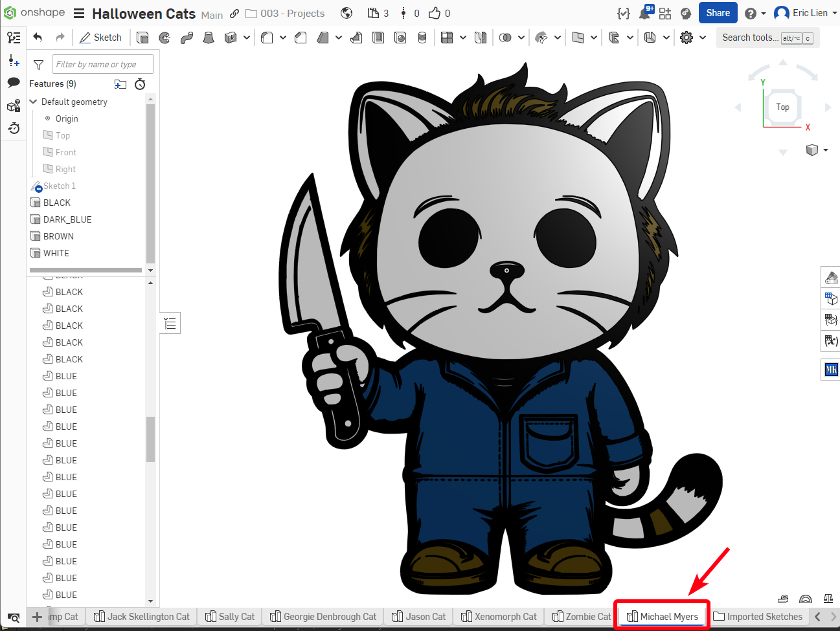
Task: Select the Extrude tool
Action: pyautogui.click(x=142, y=38)
